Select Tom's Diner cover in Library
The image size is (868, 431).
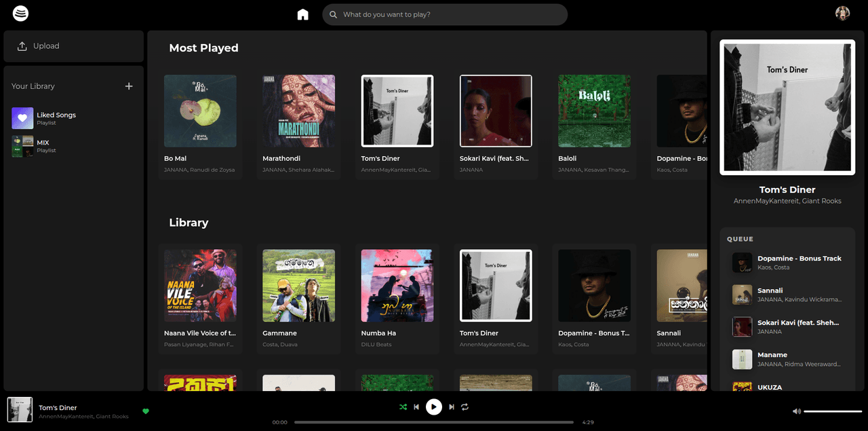coord(496,286)
